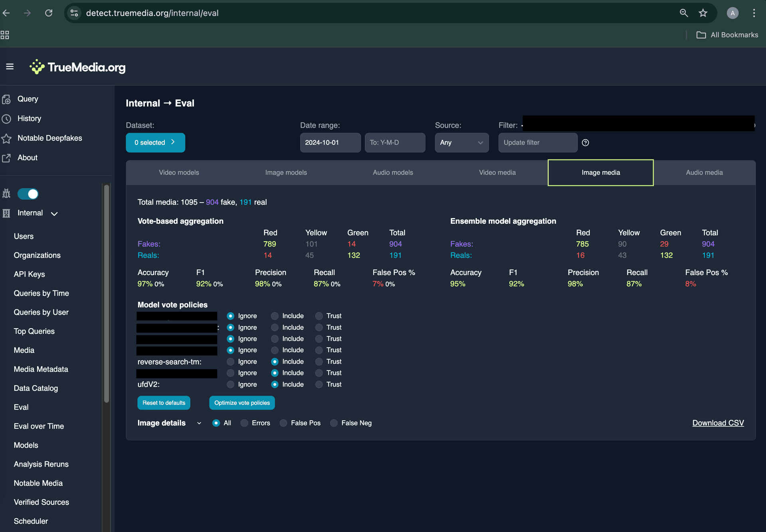Select Include for the first model row
The width and height of the screenshot is (766, 532).
275,316
